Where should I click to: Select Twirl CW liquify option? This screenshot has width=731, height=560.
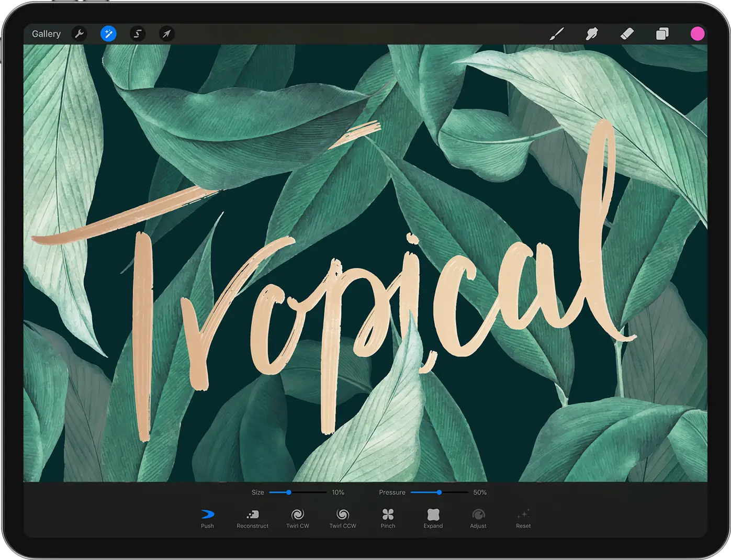coord(298,518)
